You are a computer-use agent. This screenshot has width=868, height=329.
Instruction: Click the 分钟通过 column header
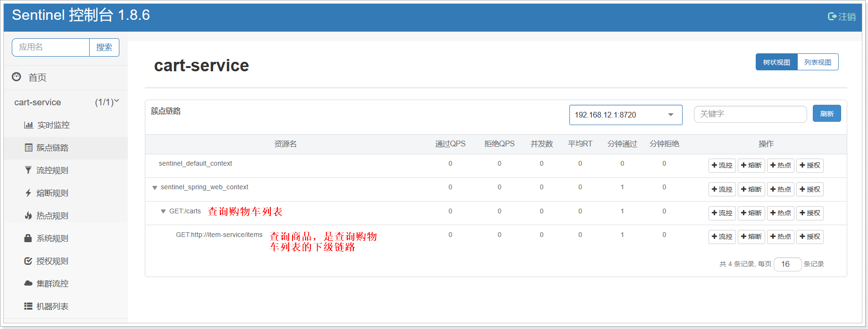coord(622,143)
